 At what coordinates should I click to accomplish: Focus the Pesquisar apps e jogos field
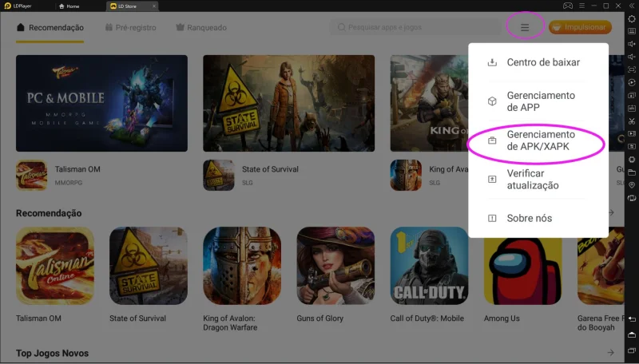tap(415, 27)
